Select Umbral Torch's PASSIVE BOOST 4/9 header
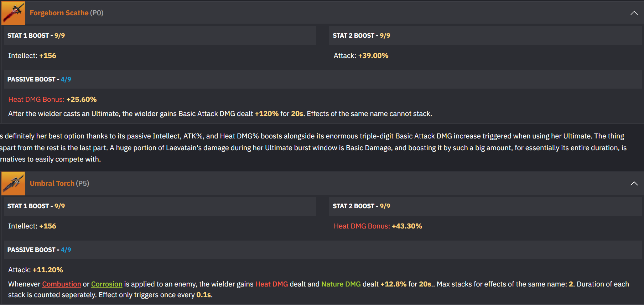The height and width of the screenshot is (305, 644). [x=39, y=250]
